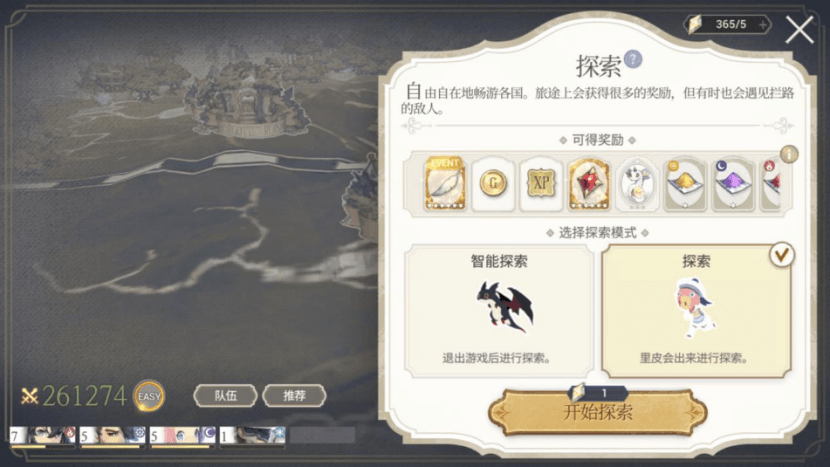Open the 队伍 team button
Image resolution: width=830 pixels, height=467 pixels.
pos(225,396)
